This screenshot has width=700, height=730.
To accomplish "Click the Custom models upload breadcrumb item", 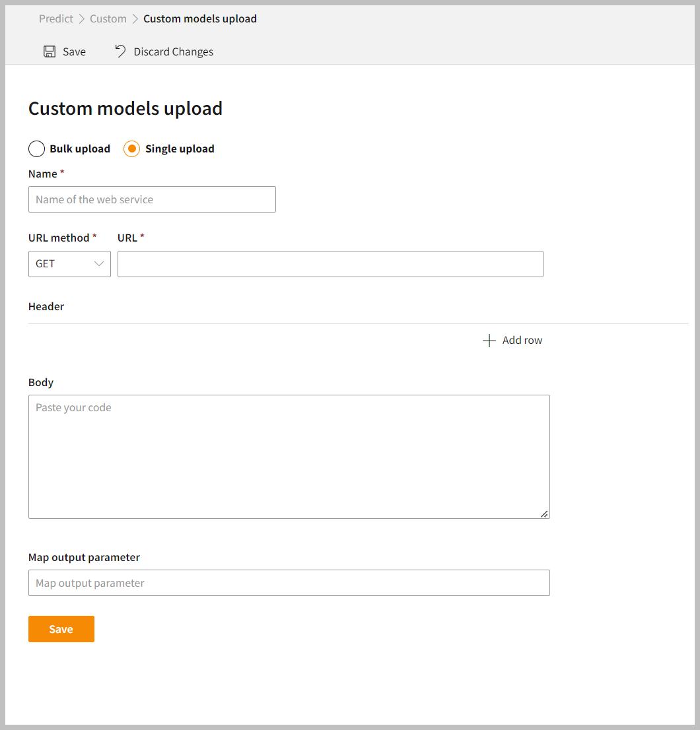I will click(x=200, y=18).
